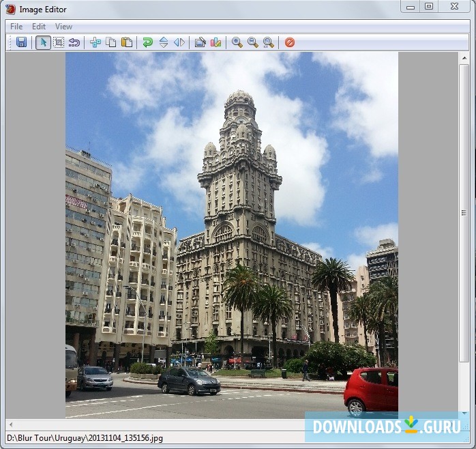Open the picture-with-pencil edit icon
The height and width of the screenshot is (449, 476).
pos(200,42)
